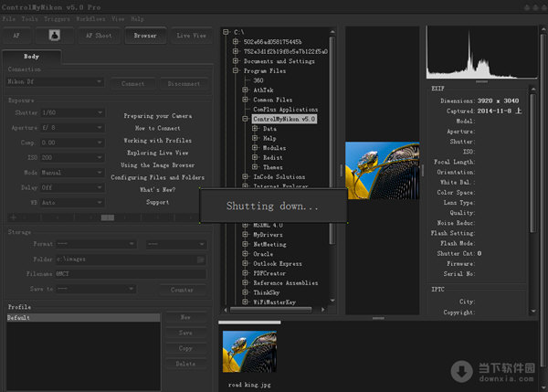Open the Triggers menu
The height and width of the screenshot is (392, 548).
57,18
